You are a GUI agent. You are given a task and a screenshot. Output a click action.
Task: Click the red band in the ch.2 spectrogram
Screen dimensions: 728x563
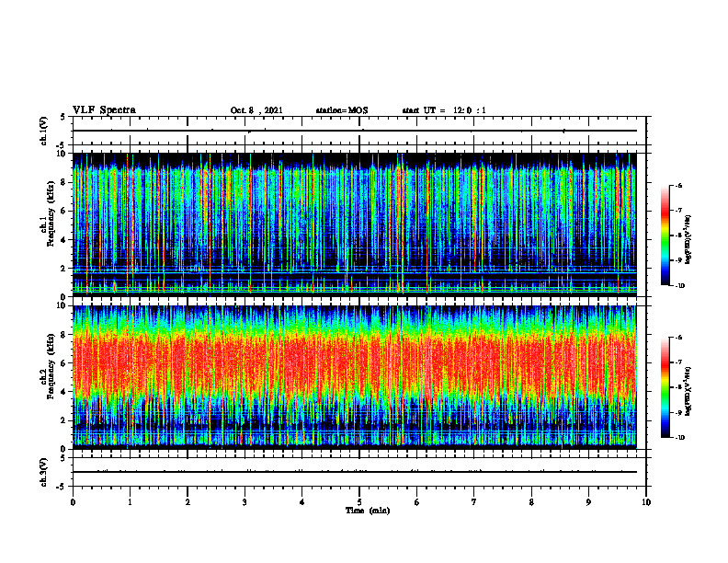click(x=355, y=365)
